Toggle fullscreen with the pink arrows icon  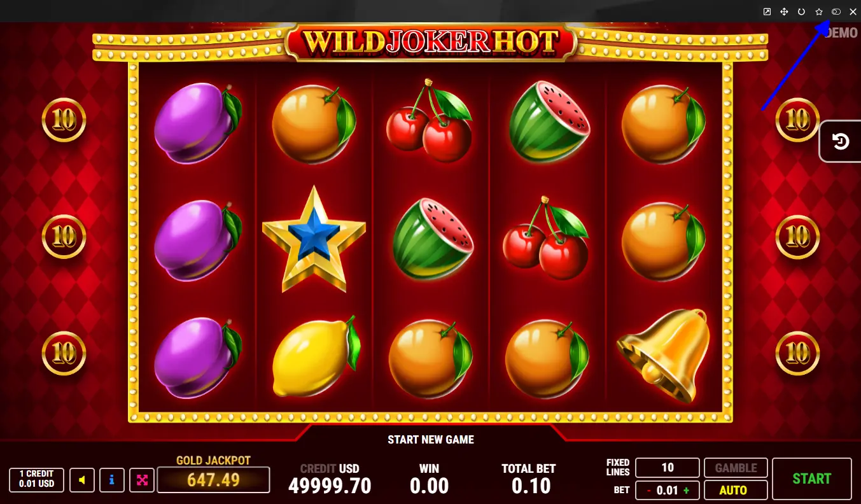tap(141, 480)
